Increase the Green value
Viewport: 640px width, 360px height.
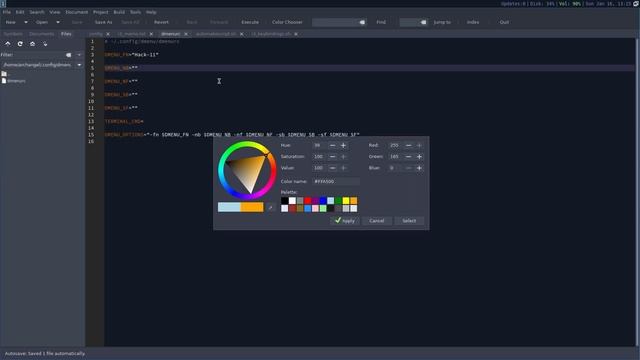point(419,157)
